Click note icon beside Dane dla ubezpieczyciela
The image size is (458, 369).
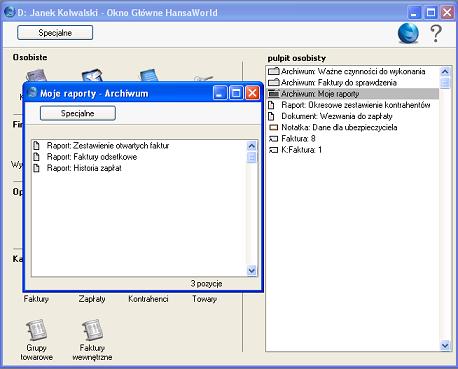(273, 127)
